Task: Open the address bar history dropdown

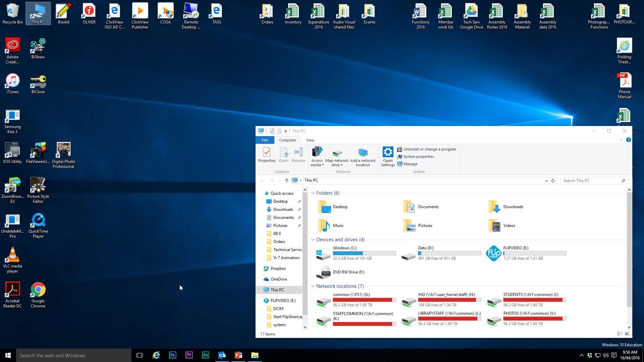Action: click(546, 181)
